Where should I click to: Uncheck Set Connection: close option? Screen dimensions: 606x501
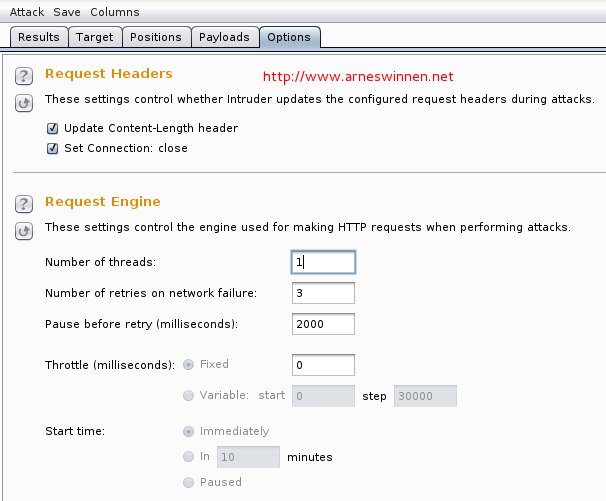[x=52, y=148]
